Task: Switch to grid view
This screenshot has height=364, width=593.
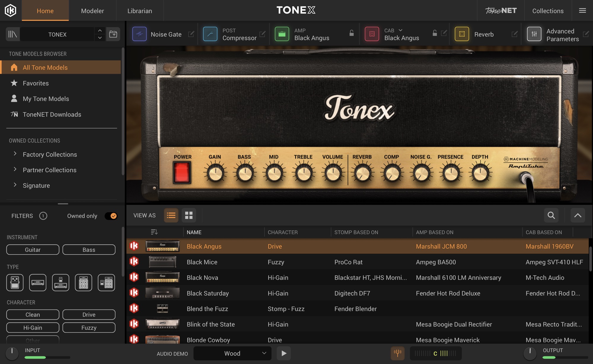Action: pos(189,215)
